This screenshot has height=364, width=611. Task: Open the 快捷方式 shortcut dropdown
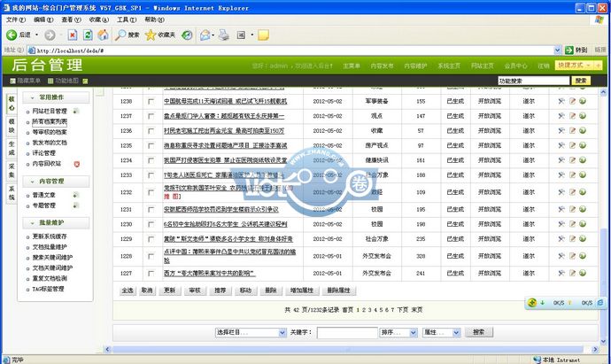click(575, 66)
